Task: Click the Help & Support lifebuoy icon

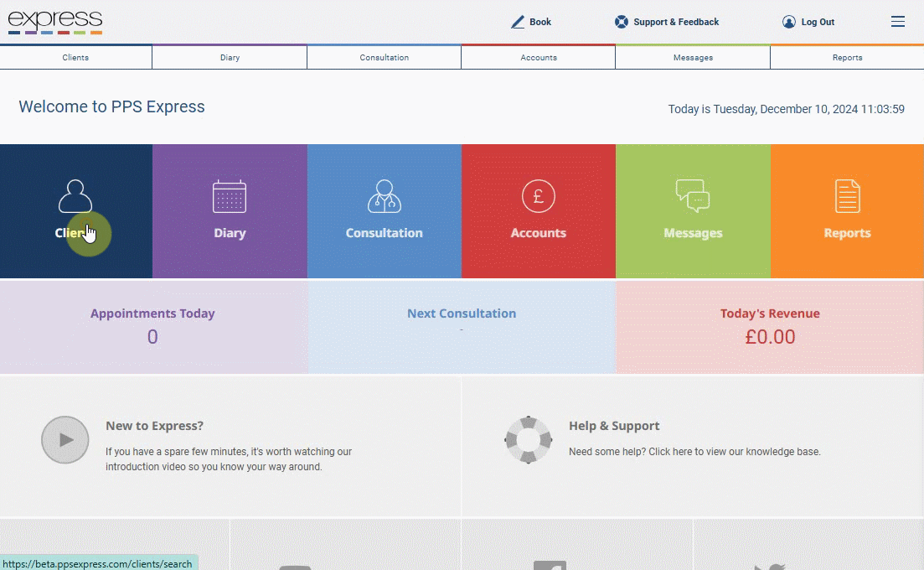Action: click(528, 440)
